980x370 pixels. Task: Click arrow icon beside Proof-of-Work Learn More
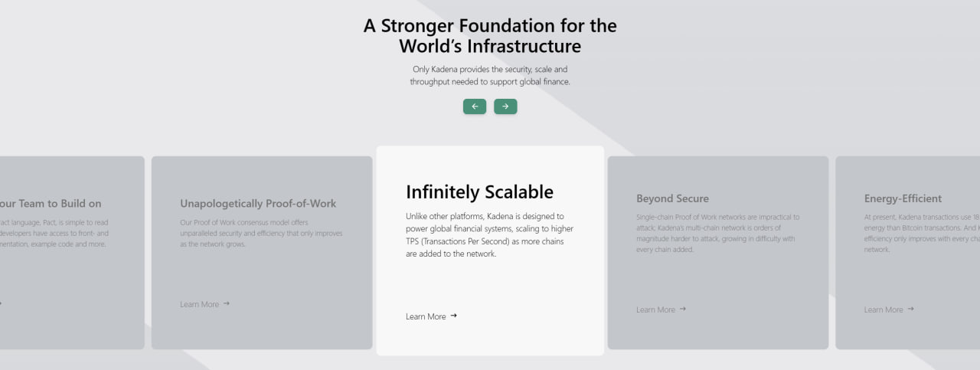[x=227, y=304]
